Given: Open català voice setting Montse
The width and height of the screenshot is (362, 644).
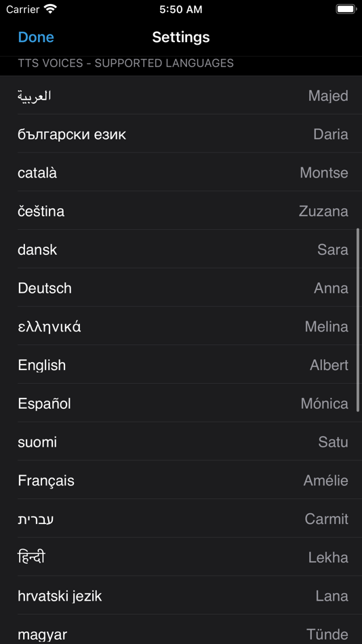Looking at the screenshot, I should tap(181, 172).
